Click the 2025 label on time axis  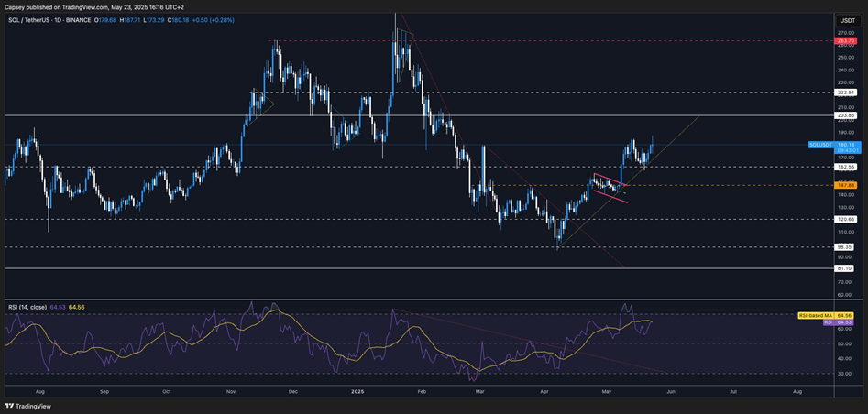pos(357,391)
